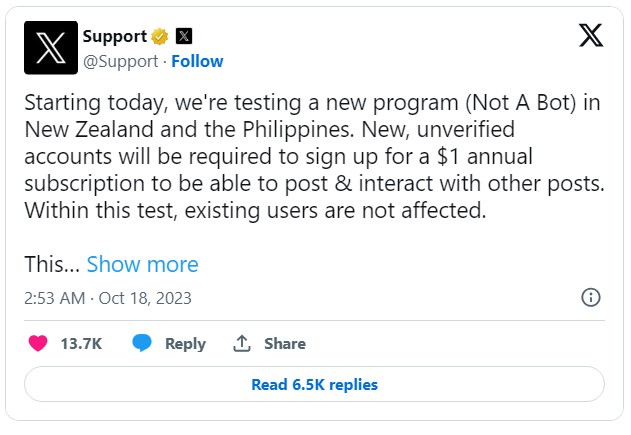The width and height of the screenshot is (631, 435).
Task: Follow the Support account
Action: (x=197, y=61)
